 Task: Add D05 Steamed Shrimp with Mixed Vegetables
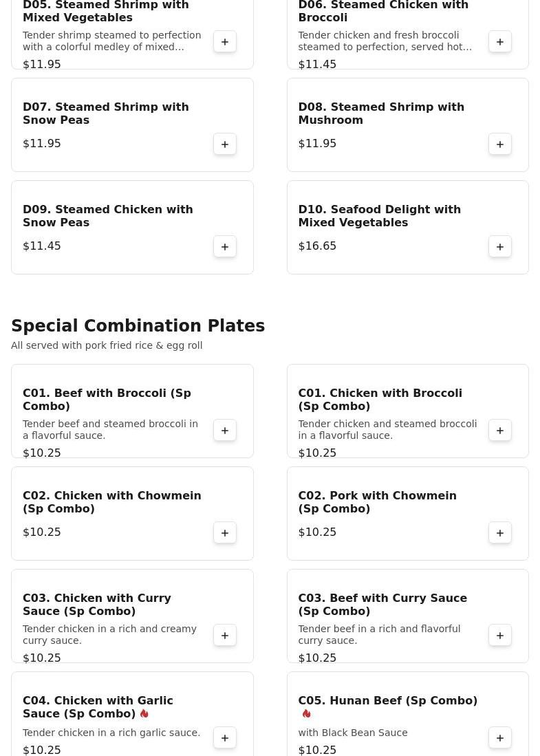(225, 42)
